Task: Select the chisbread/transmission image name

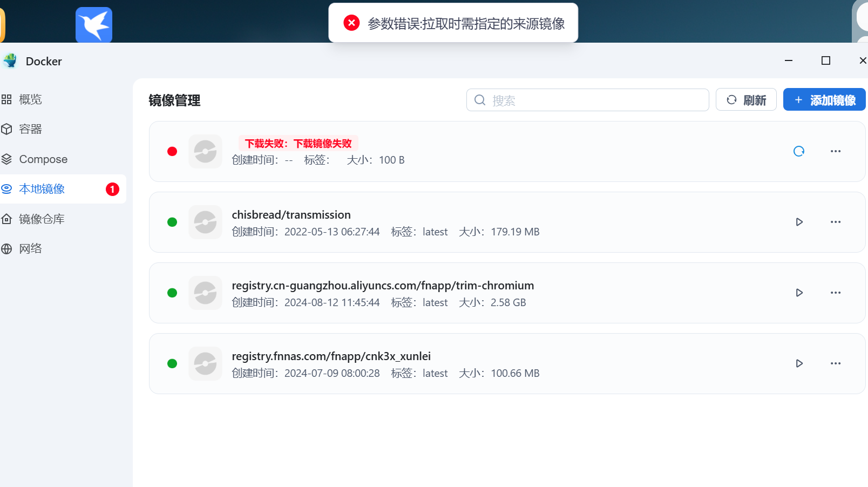Action: [x=291, y=215]
